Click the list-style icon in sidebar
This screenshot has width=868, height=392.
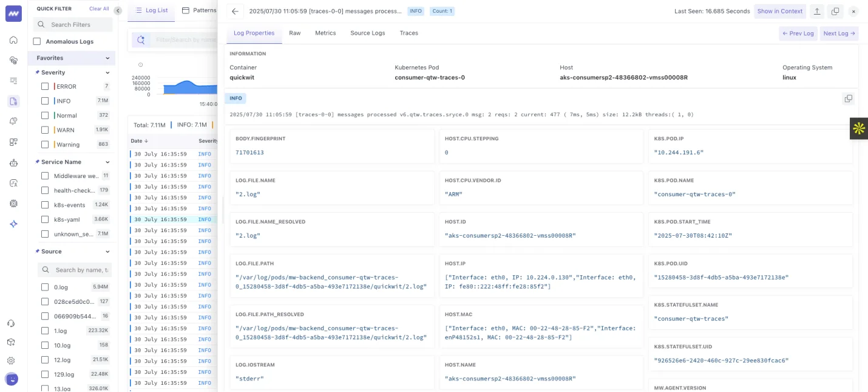tap(13, 81)
